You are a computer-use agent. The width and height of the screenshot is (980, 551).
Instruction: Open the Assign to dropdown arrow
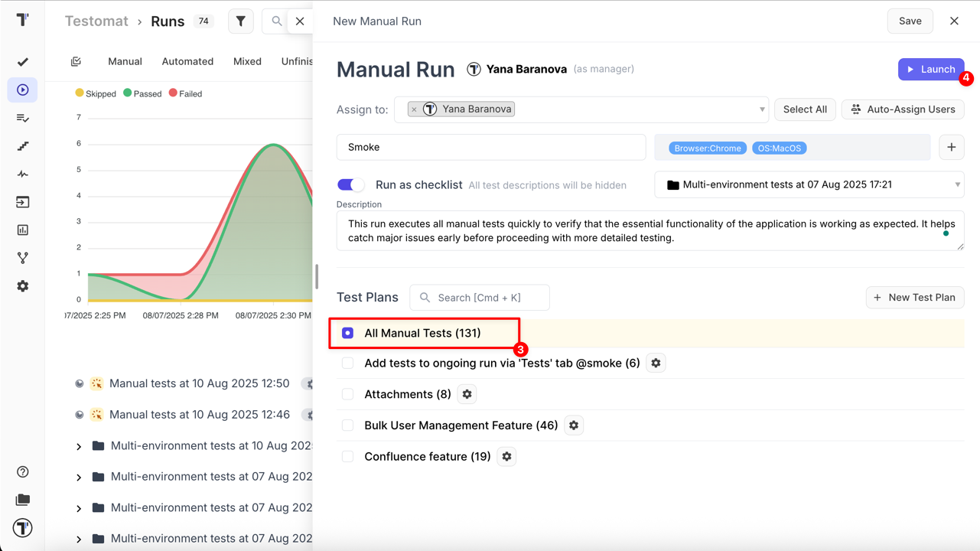pos(761,109)
